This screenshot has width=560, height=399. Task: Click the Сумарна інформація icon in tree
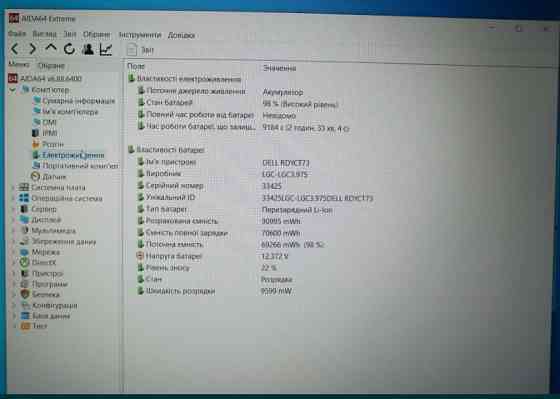pyautogui.click(x=37, y=100)
